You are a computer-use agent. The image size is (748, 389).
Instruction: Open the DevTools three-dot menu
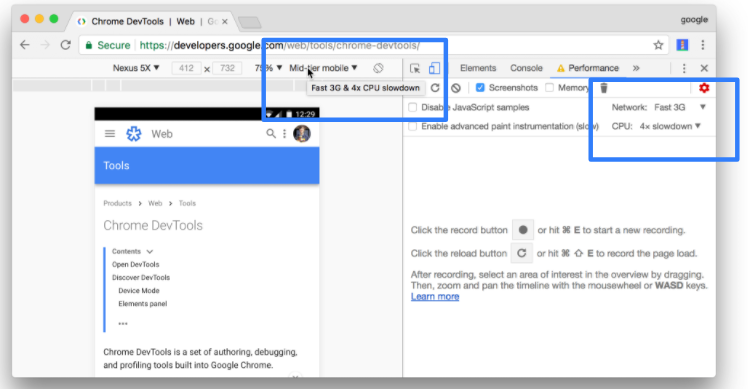coord(684,68)
